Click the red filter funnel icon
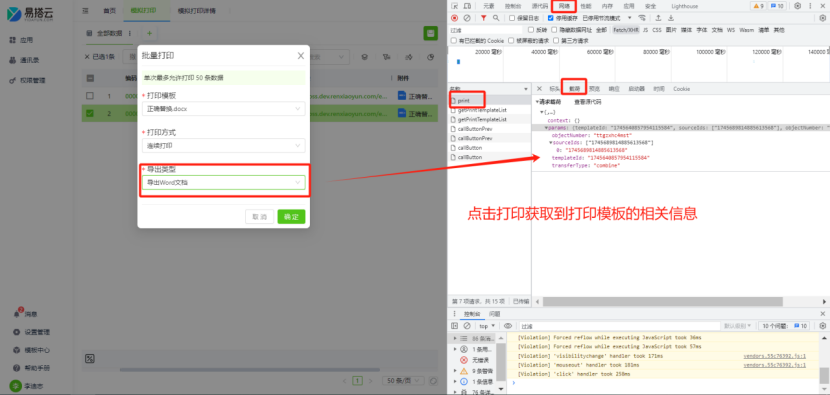The width and height of the screenshot is (830, 395). pyautogui.click(x=483, y=18)
